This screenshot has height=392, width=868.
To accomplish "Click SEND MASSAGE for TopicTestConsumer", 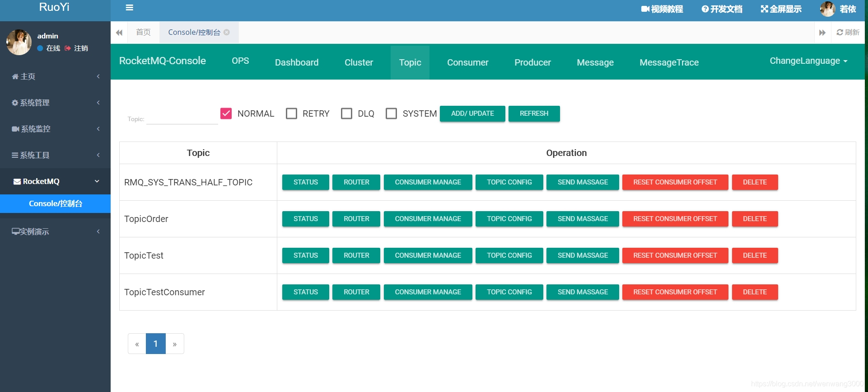I will click(x=583, y=292).
